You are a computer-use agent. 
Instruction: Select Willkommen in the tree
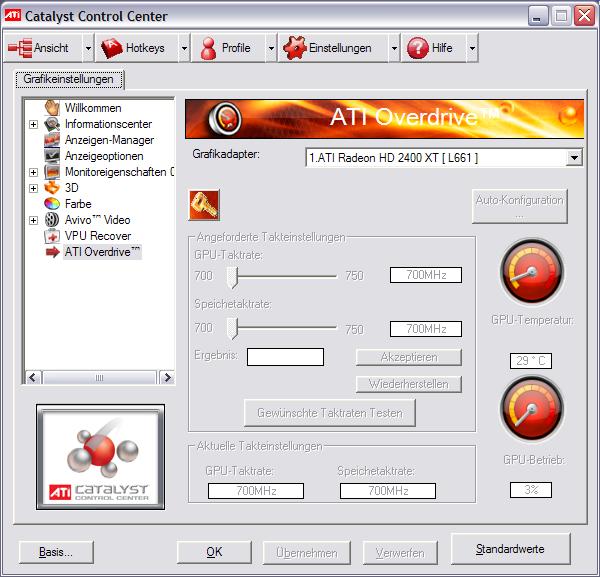93,108
